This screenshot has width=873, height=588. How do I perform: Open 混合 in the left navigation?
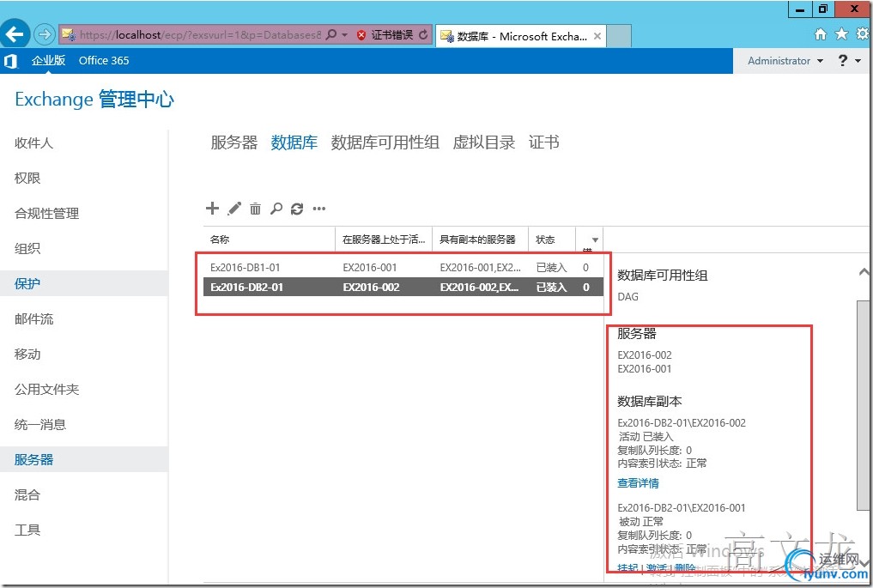(x=27, y=495)
